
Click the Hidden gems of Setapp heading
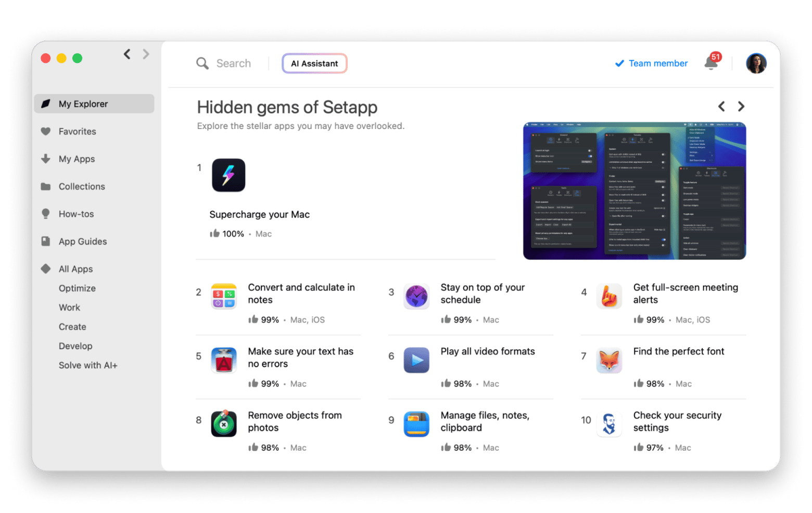[287, 107]
